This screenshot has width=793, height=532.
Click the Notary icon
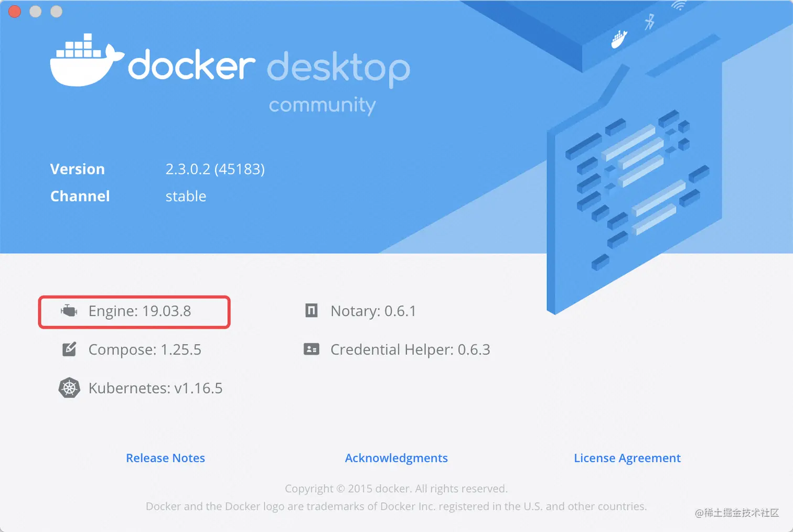[x=312, y=310]
